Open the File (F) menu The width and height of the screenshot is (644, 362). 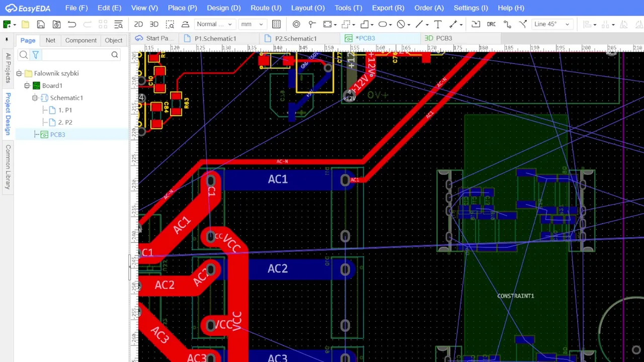(x=76, y=8)
